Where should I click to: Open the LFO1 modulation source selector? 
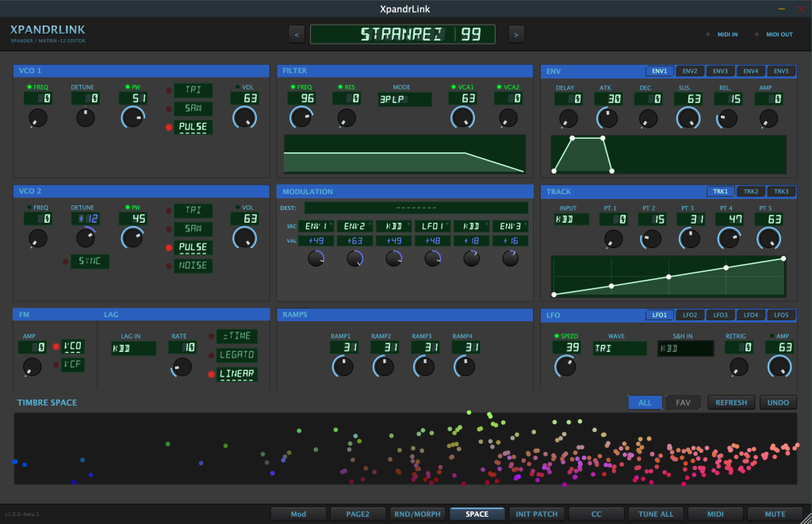(432, 226)
